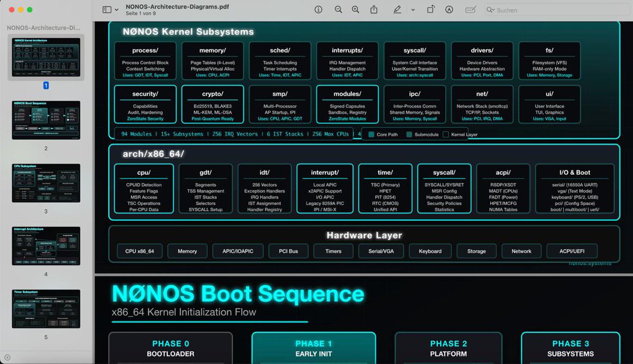Click the PHASE 1 EARLY INIT box
The width and height of the screenshot is (633, 364).
314,348
